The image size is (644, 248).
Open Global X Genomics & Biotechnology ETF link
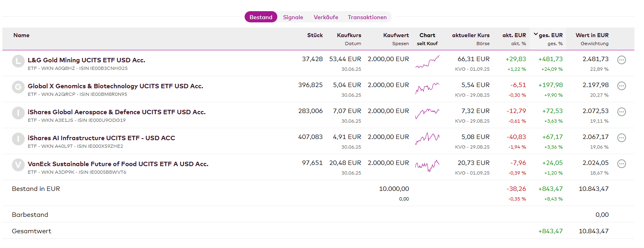[115, 86]
